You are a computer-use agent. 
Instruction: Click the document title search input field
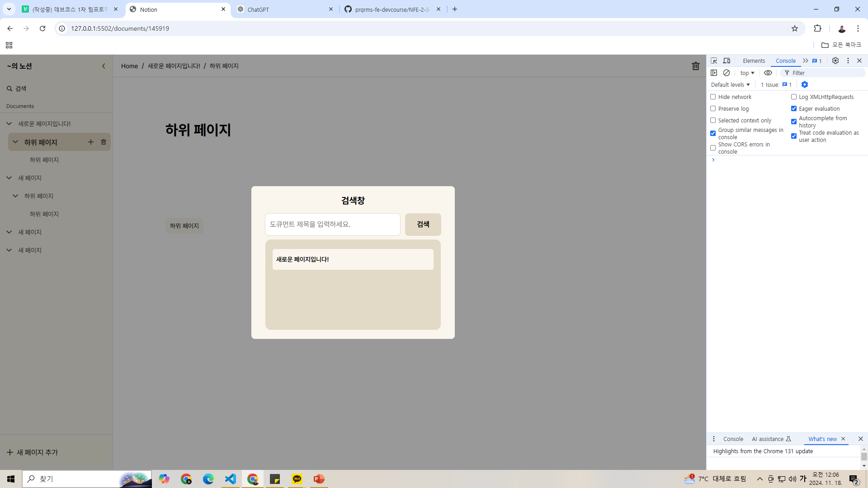pos(332,224)
